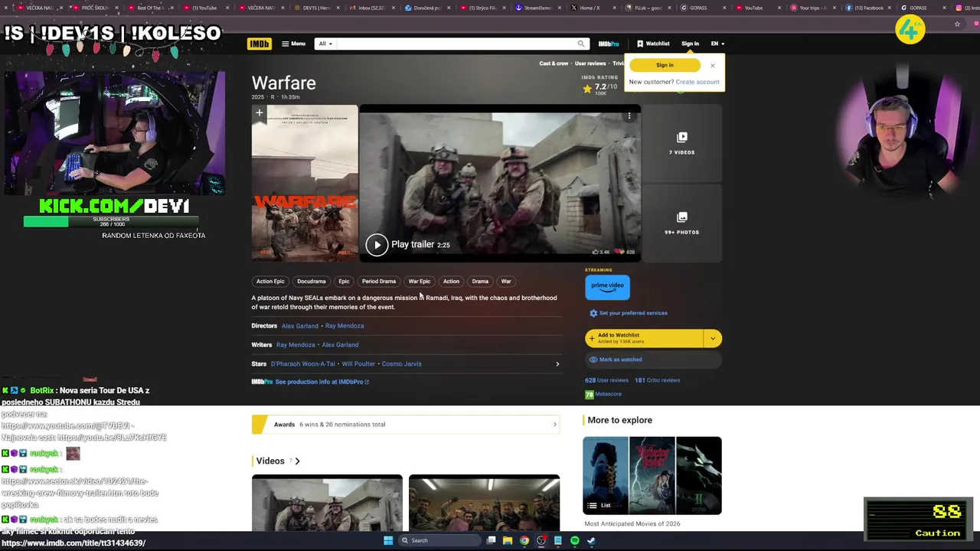This screenshot has width=980, height=551.
Task: Open the IMDbPro link in header
Action: click(x=609, y=44)
